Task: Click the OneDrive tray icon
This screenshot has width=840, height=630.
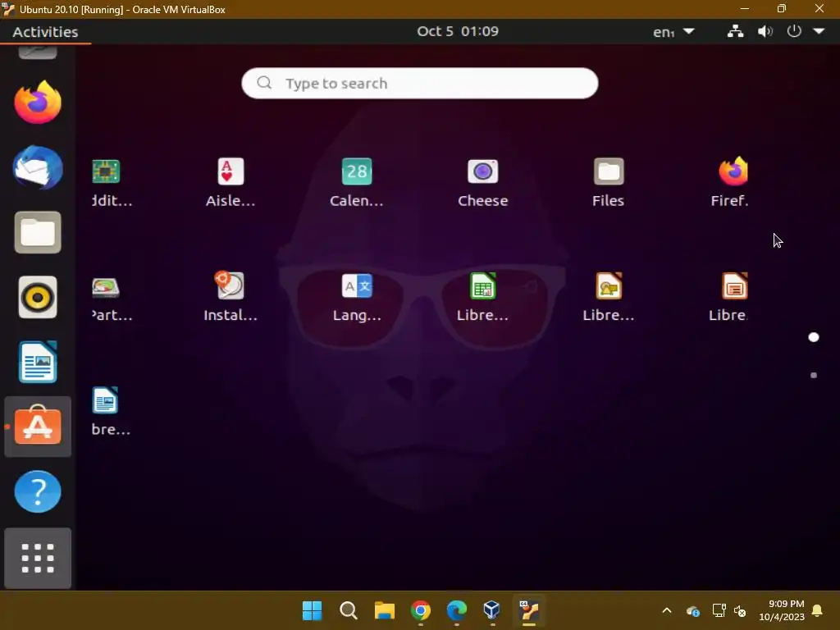Action: click(692, 610)
